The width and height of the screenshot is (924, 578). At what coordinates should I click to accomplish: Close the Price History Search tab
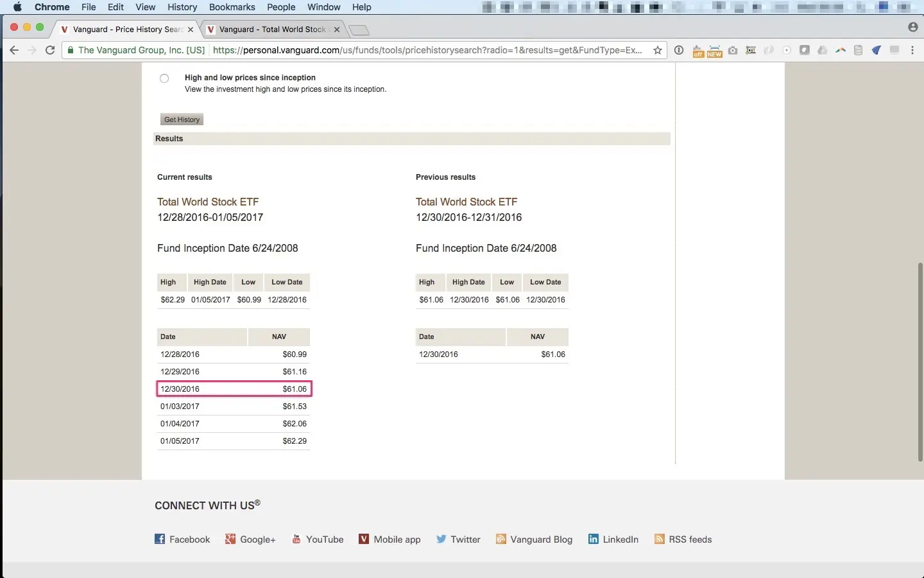click(x=191, y=30)
